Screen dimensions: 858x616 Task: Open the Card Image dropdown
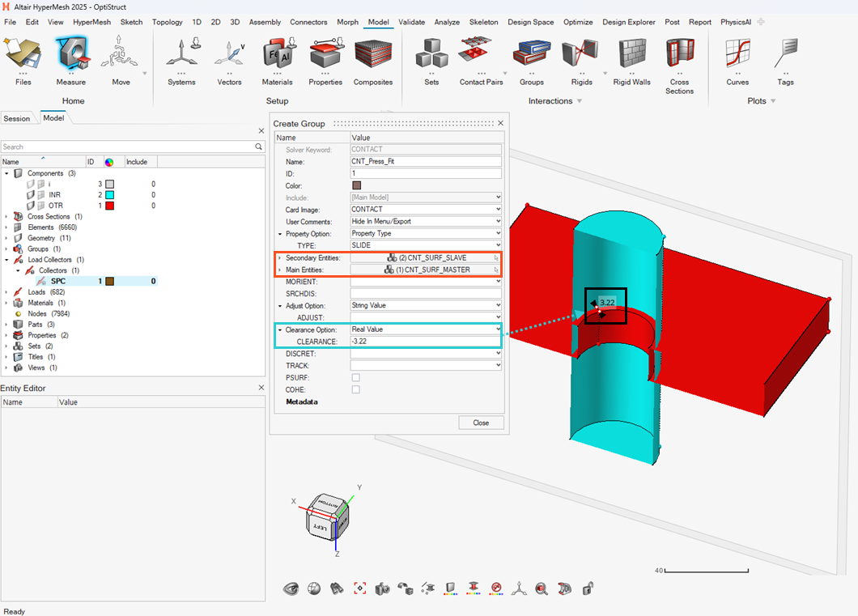426,210
